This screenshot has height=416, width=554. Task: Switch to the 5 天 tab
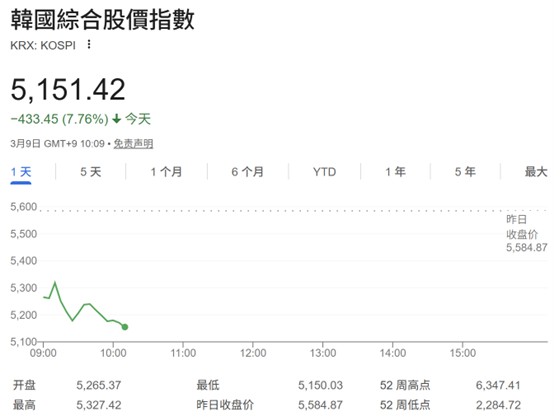(x=90, y=172)
